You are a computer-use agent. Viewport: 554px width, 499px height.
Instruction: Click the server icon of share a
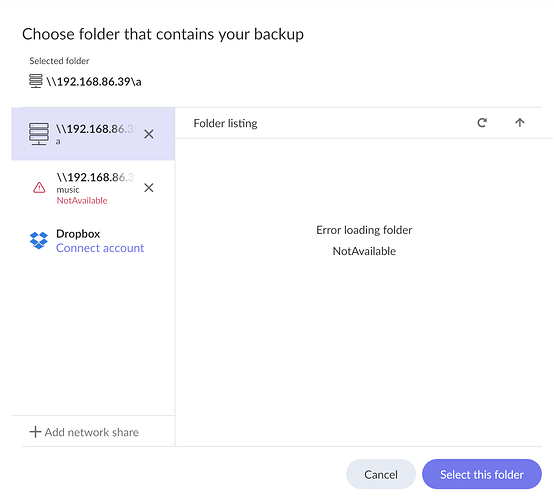(39, 134)
